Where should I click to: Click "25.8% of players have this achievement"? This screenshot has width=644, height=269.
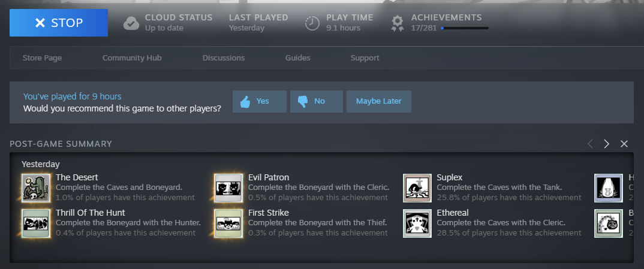[x=509, y=198]
